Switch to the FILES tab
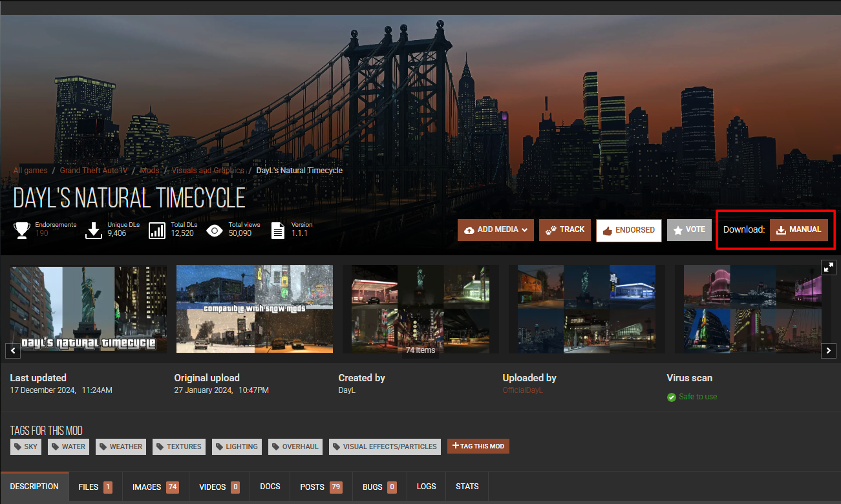This screenshot has width=841, height=504. (96, 487)
